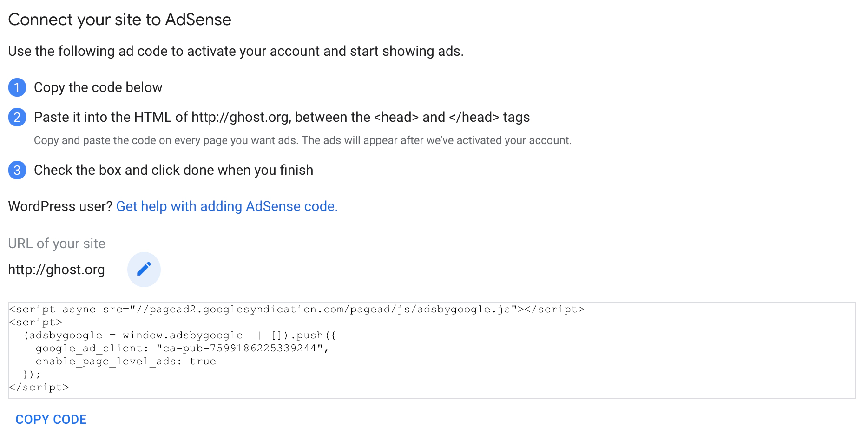Open the Get help with adding AdSense code link
This screenshot has height=435, width=868.
tap(227, 206)
